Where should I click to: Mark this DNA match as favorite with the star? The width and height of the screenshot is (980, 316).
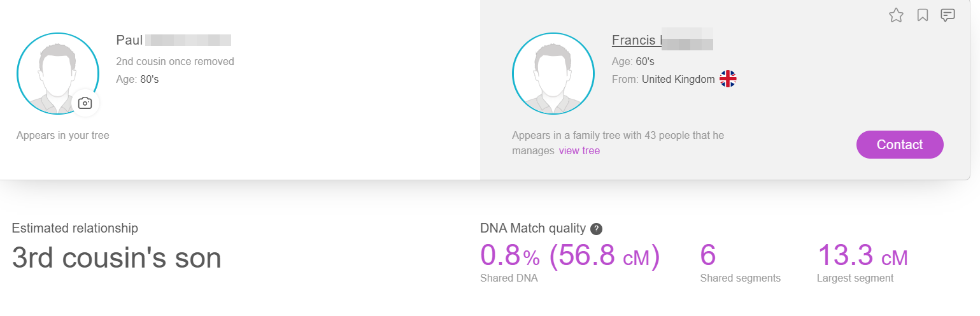click(x=896, y=15)
